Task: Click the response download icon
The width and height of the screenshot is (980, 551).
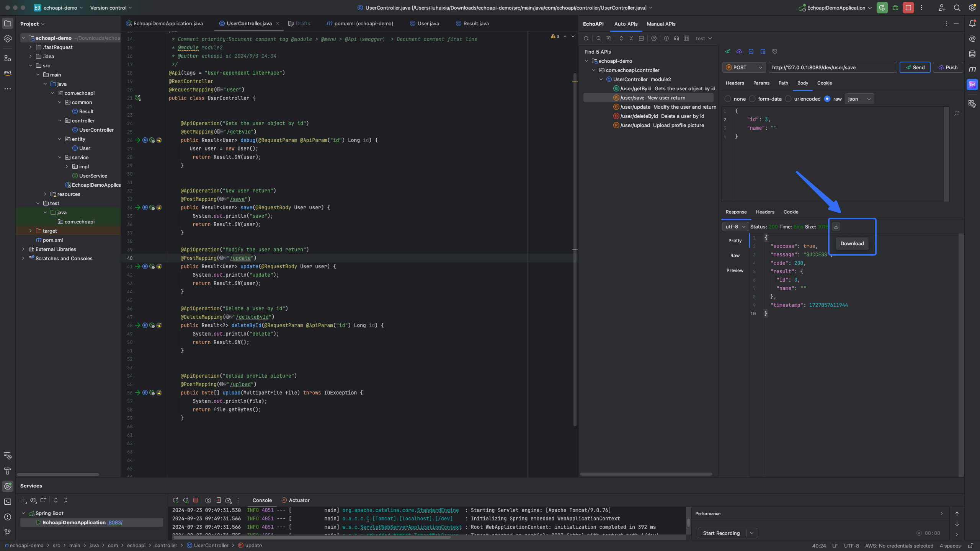Action: pyautogui.click(x=836, y=227)
